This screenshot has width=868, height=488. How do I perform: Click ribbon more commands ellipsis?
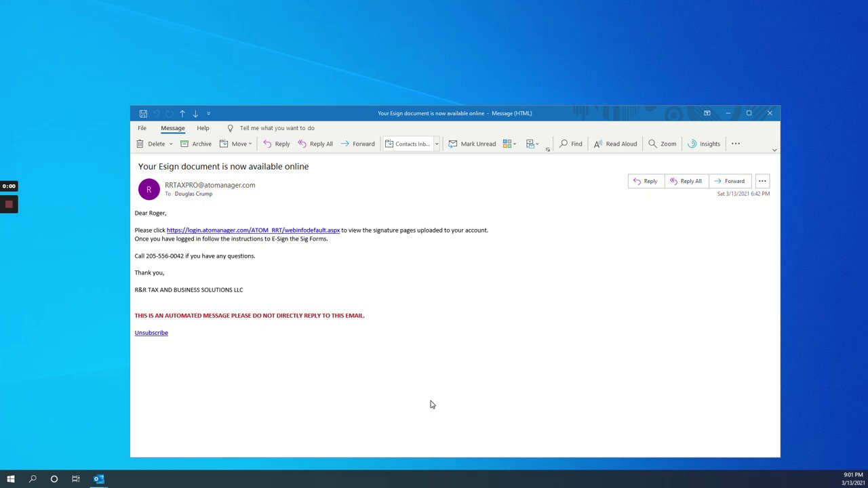tap(736, 144)
